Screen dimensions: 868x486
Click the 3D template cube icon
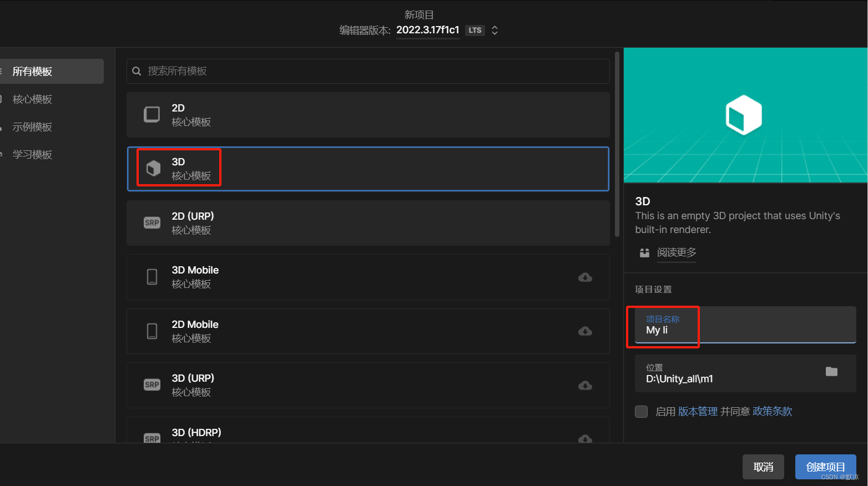153,168
